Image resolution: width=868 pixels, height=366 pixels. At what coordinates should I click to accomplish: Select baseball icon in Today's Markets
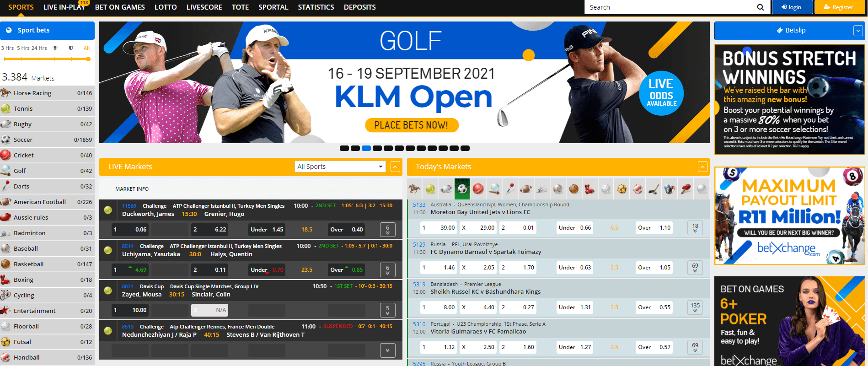click(x=558, y=189)
